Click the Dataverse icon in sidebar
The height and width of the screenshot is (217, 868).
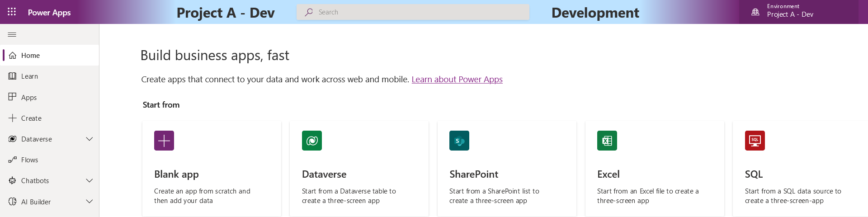(13, 139)
